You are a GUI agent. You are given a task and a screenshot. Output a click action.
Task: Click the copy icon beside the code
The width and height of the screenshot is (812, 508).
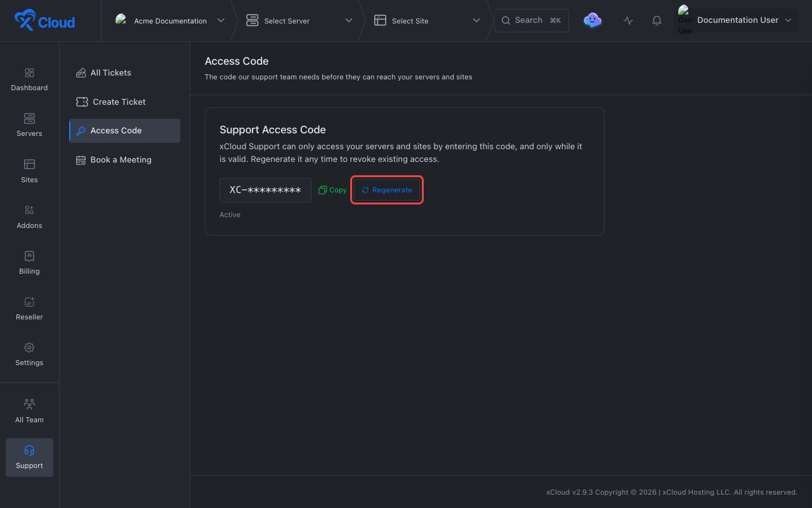(x=322, y=190)
